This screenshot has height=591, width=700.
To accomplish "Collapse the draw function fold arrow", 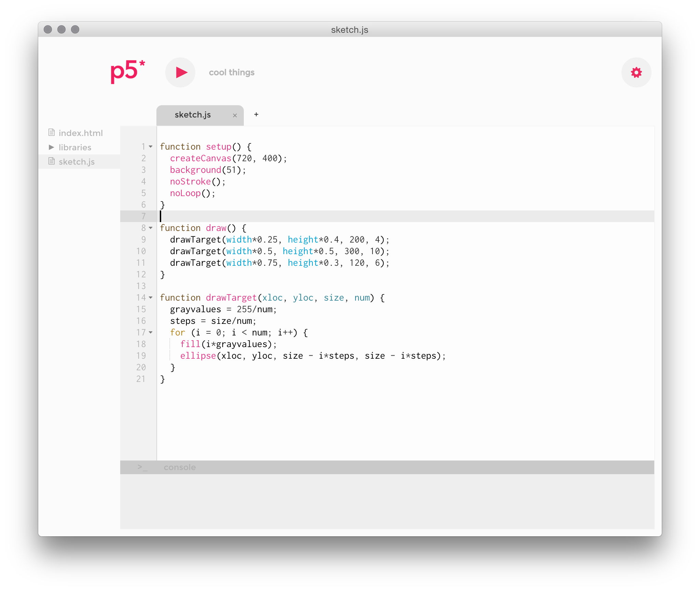I will coord(151,228).
